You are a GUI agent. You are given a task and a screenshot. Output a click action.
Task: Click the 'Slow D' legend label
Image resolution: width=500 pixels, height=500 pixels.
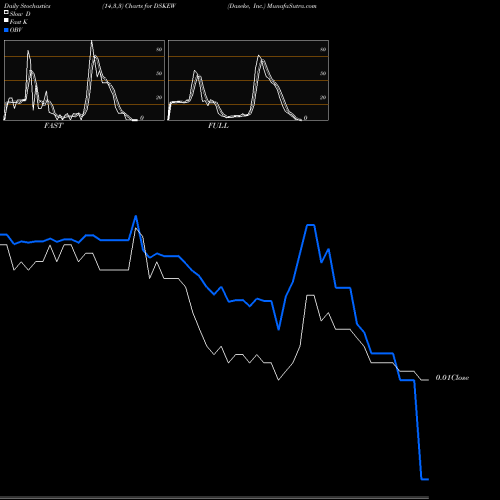point(20,14)
